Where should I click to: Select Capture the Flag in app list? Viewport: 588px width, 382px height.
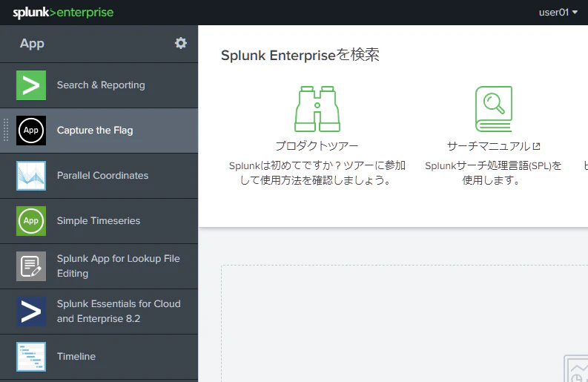click(95, 131)
